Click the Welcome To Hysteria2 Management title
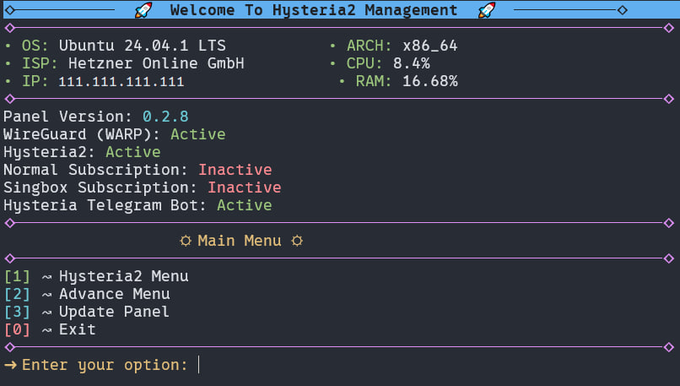The height and width of the screenshot is (386, 680). [314, 10]
